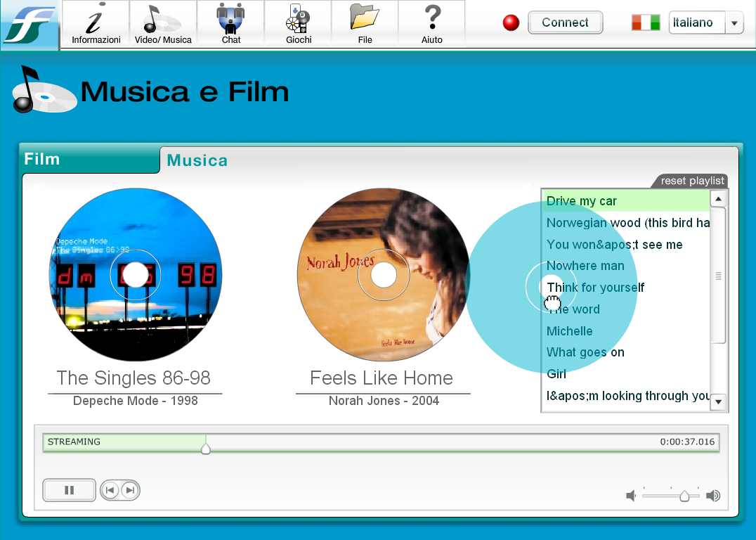Click the red connection status indicator
756x540 pixels.
click(x=511, y=22)
